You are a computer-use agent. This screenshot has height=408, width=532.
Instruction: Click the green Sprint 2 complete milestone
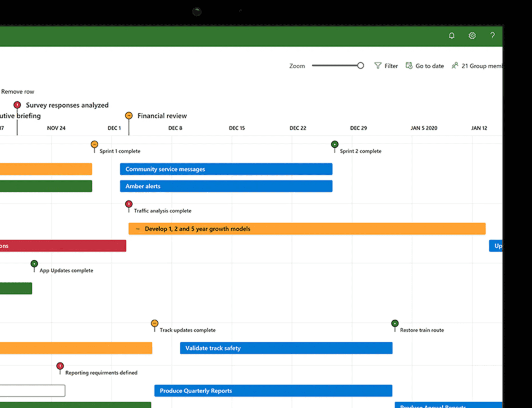tap(334, 145)
